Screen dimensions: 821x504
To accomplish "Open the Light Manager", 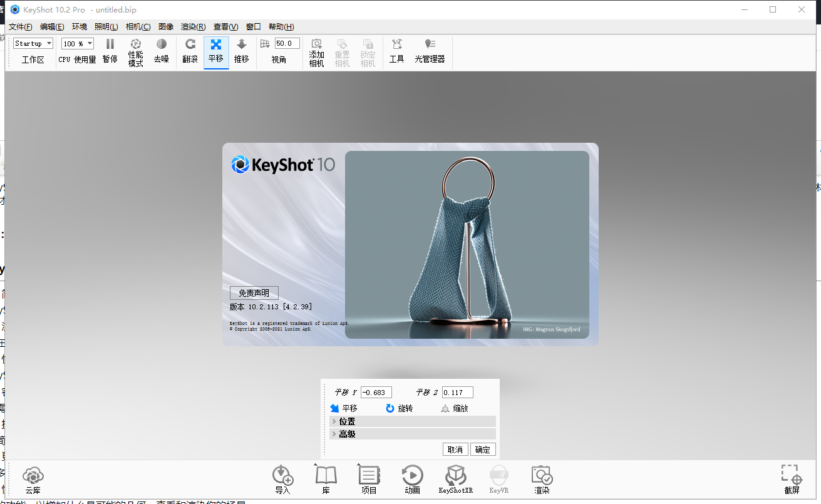I will [430, 44].
